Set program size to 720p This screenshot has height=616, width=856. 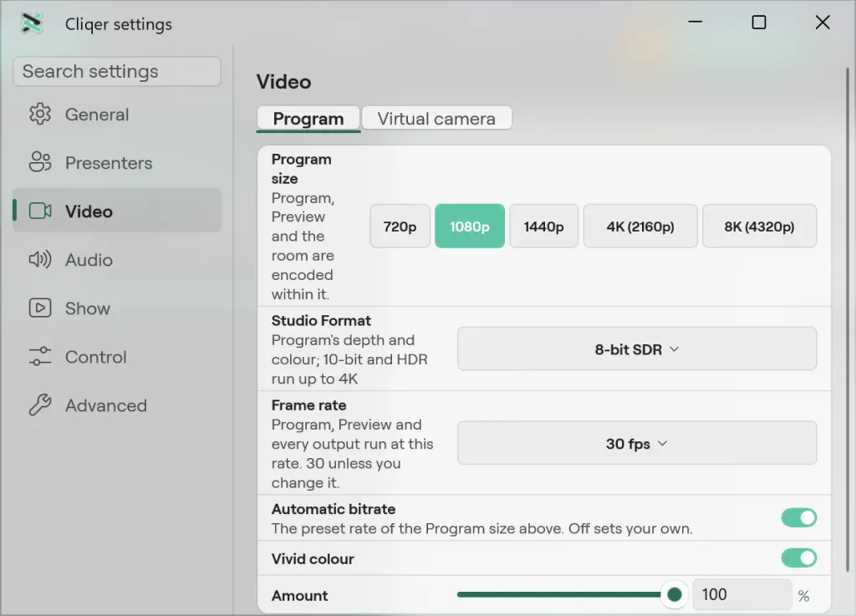(x=400, y=227)
